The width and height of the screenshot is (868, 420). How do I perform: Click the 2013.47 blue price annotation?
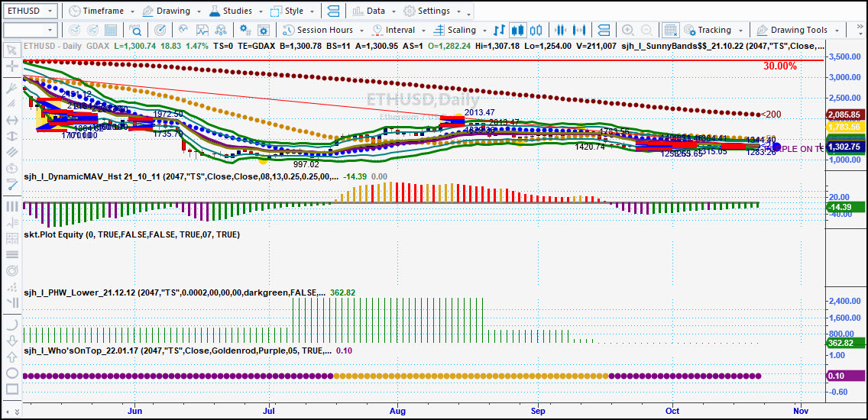(478, 112)
